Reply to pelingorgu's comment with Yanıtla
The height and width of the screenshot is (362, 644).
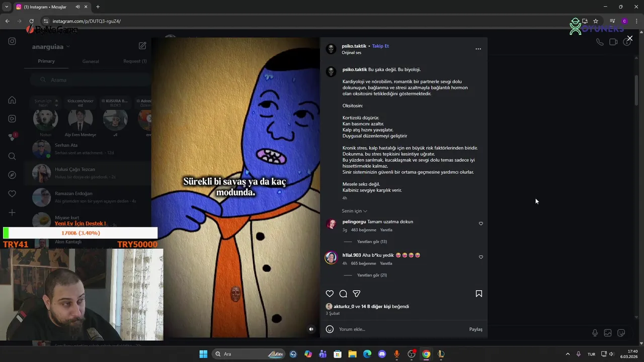(x=386, y=230)
